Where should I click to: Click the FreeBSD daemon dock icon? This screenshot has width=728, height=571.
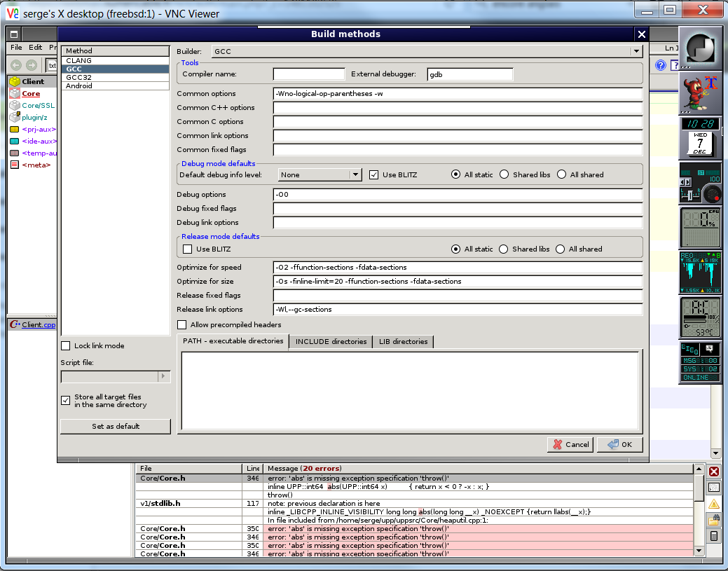pos(701,92)
